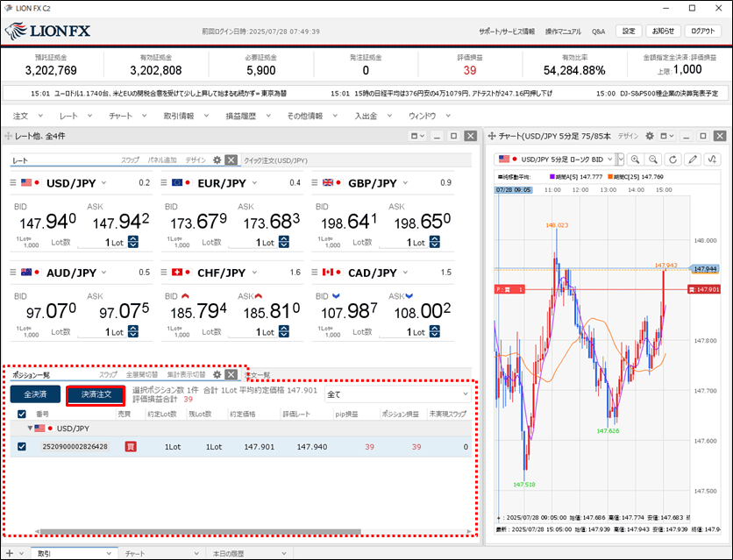This screenshot has width=733, height=560.
Task: Expand the chart currency pair dropdown
Action: click(x=620, y=159)
